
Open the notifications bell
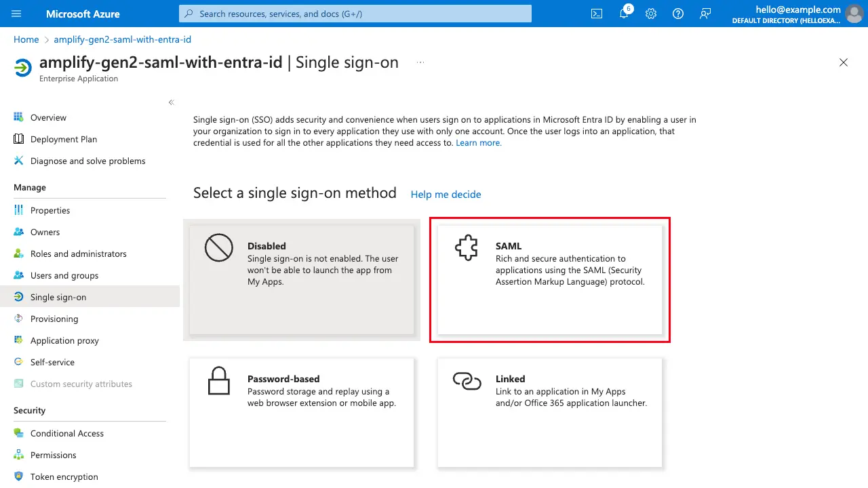pyautogui.click(x=625, y=14)
